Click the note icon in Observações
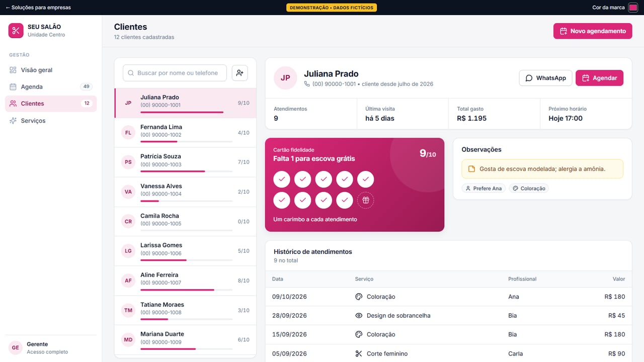Image resolution: width=644 pixels, height=362 pixels. [x=471, y=169]
